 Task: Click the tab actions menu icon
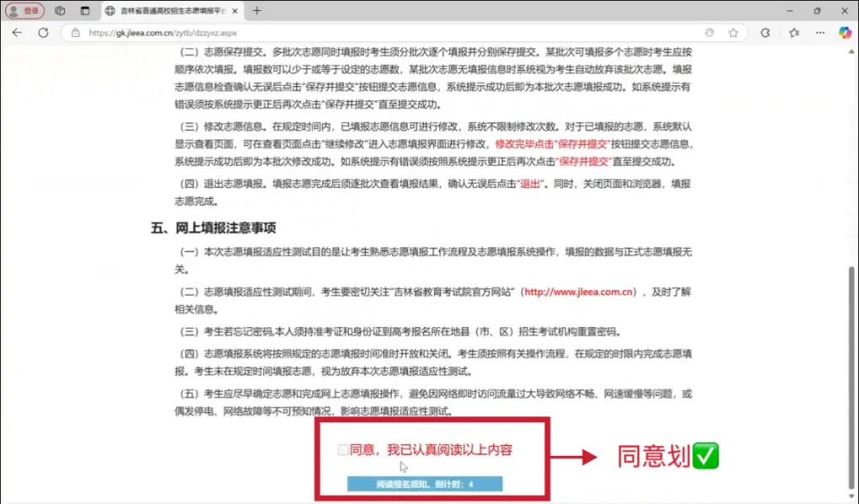84,11
